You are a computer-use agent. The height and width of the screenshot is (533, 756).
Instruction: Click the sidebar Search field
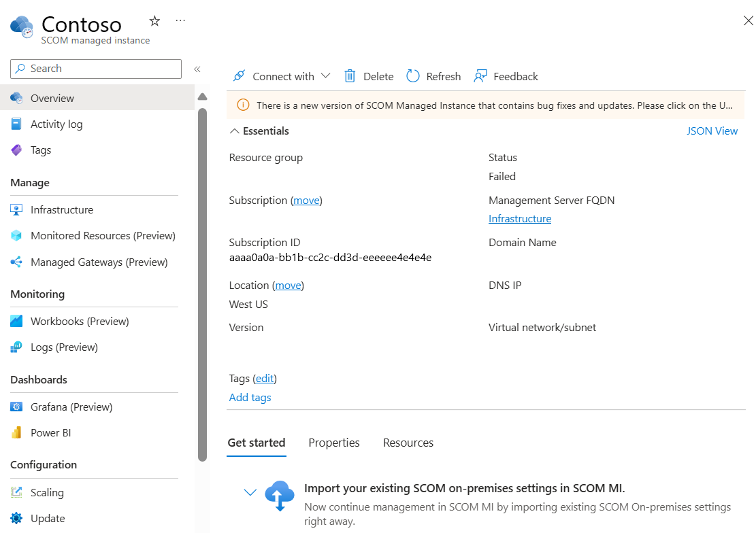95,69
